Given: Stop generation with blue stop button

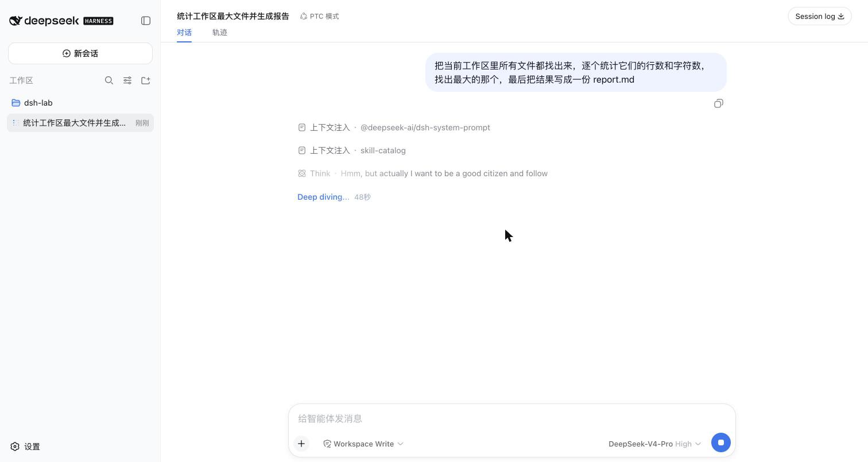Looking at the screenshot, I should [721, 442].
